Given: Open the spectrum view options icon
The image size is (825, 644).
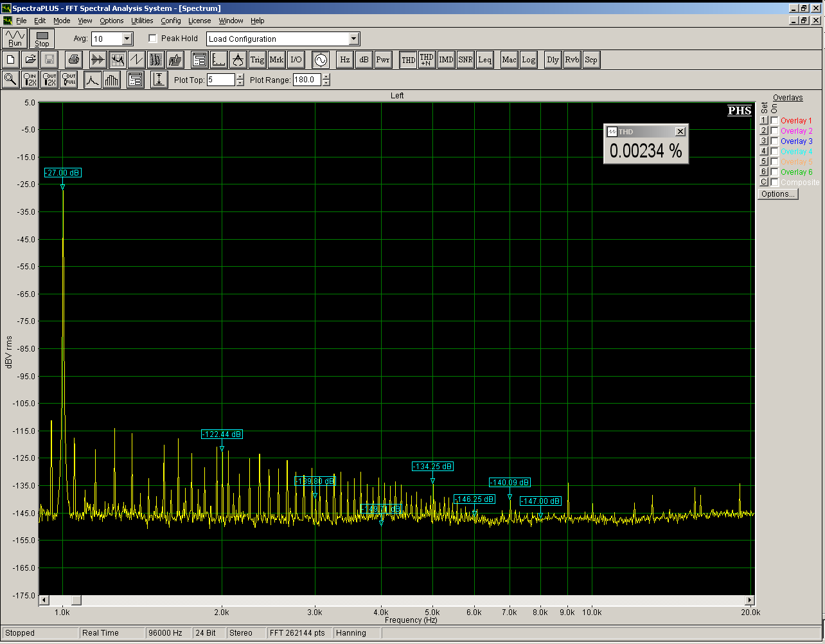Looking at the screenshot, I should tap(135, 80).
